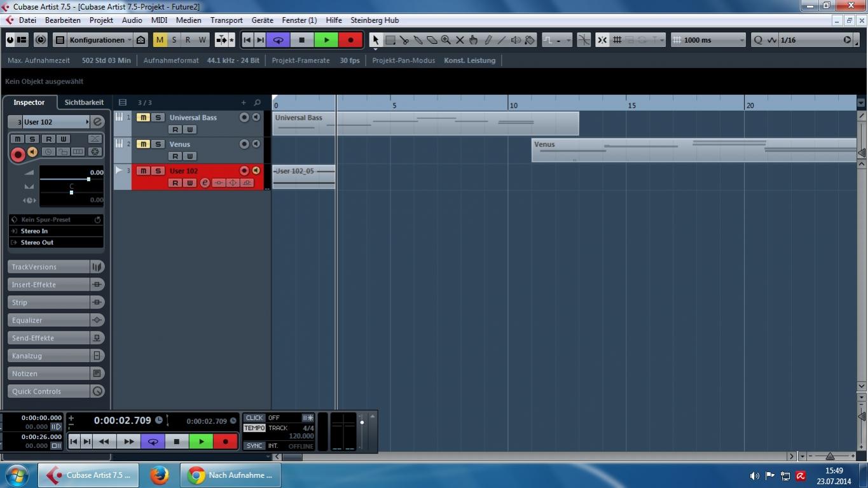Open automation mode dropdown in toolbar
The width and height of the screenshot is (868, 488).
556,40
